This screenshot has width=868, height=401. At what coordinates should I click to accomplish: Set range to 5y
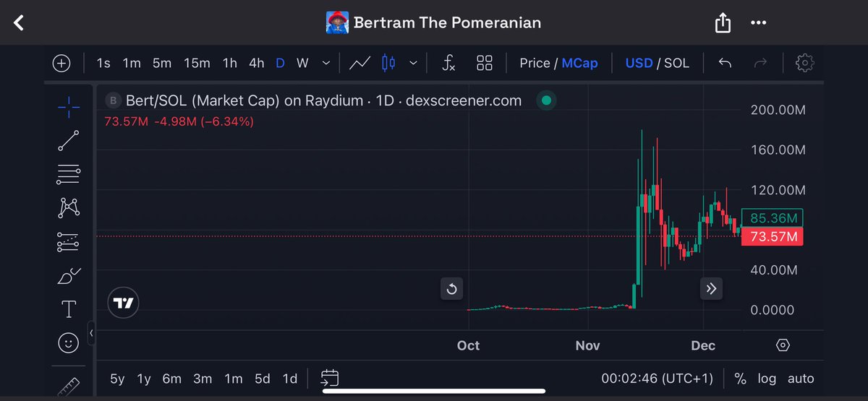tap(117, 379)
